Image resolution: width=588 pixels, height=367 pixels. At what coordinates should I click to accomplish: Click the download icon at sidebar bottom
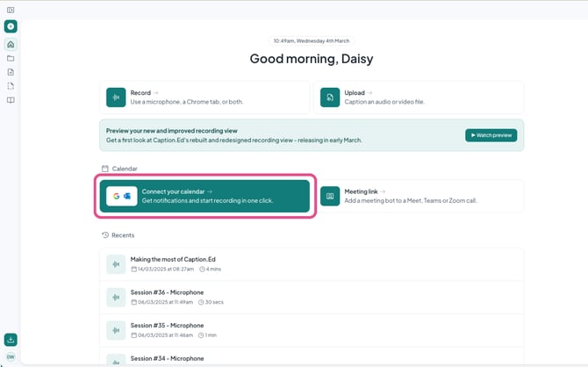pyautogui.click(x=11, y=340)
